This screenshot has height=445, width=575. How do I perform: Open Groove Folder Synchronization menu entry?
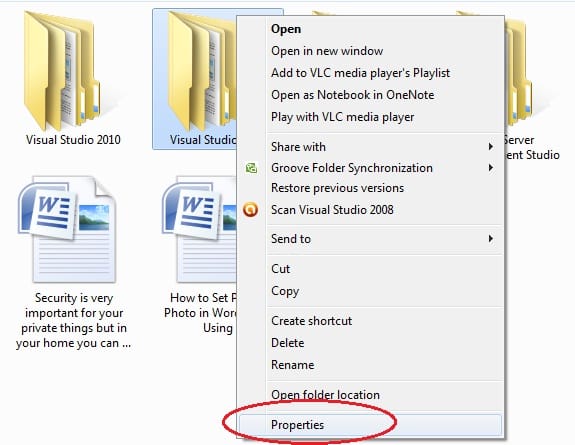[371, 168]
